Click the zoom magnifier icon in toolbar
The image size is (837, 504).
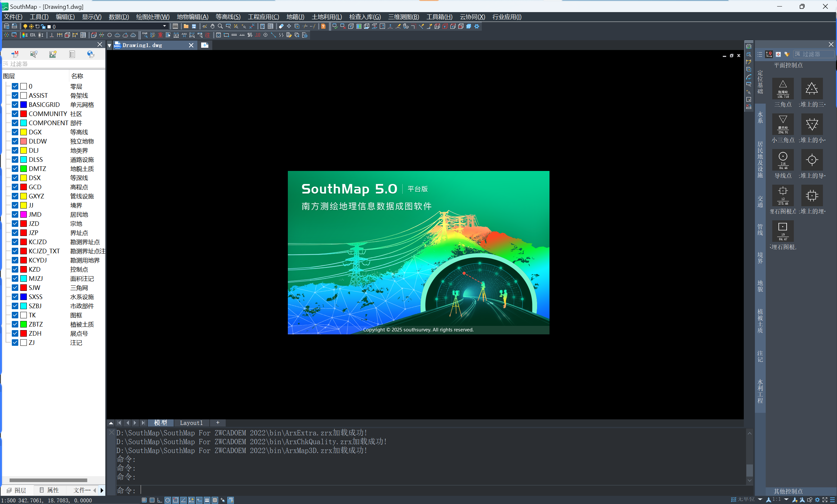click(x=220, y=26)
